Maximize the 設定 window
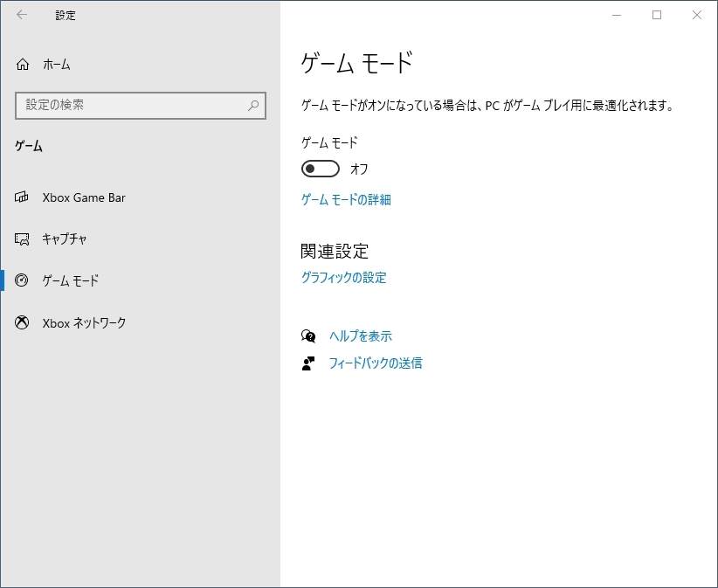This screenshot has height=588, width=718. tap(657, 15)
